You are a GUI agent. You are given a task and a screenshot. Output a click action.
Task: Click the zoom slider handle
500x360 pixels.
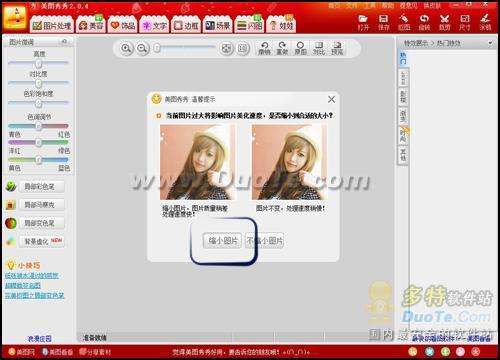point(157,48)
